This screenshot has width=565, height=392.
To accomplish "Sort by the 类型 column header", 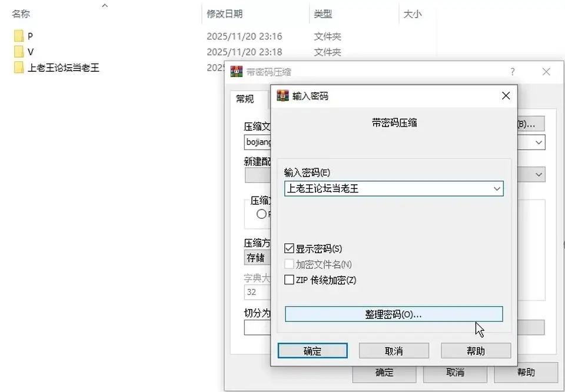I will (x=323, y=14).
